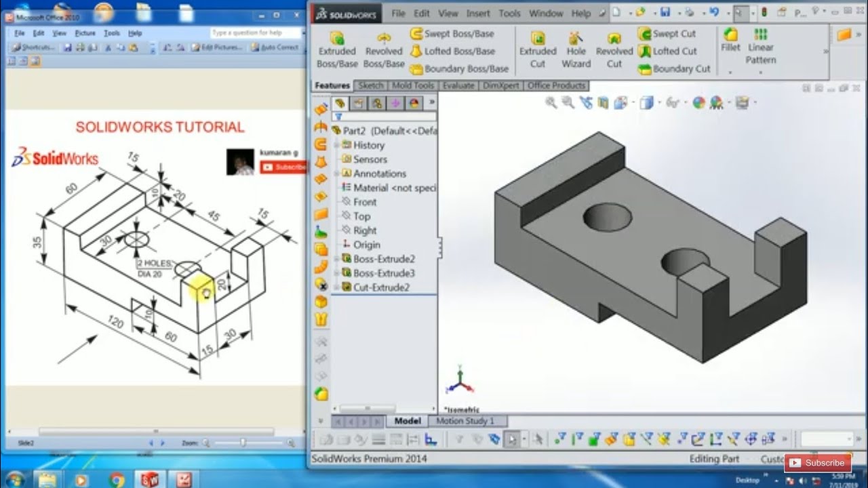Click the 'Type a question for help' field
The image size is (868, 488).
256,33
